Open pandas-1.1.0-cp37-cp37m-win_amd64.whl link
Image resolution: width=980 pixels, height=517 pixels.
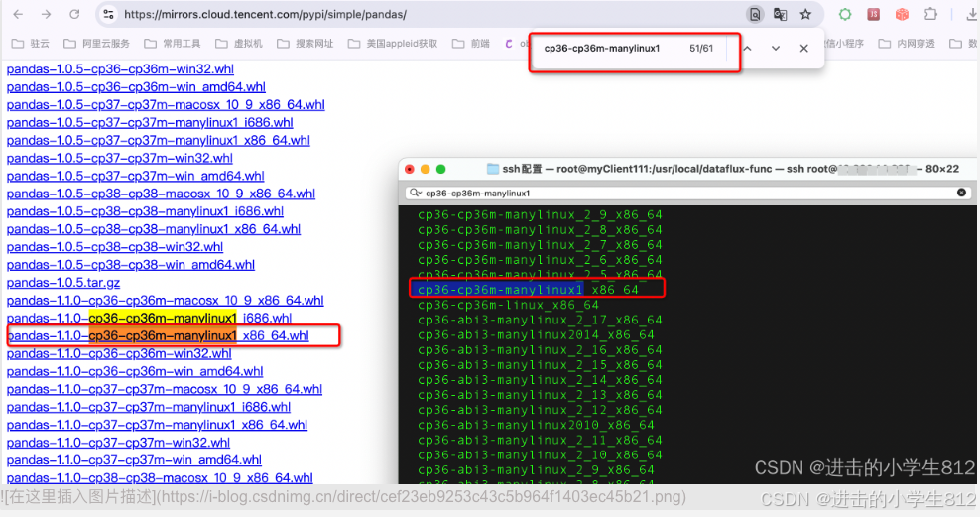(134, 460)
